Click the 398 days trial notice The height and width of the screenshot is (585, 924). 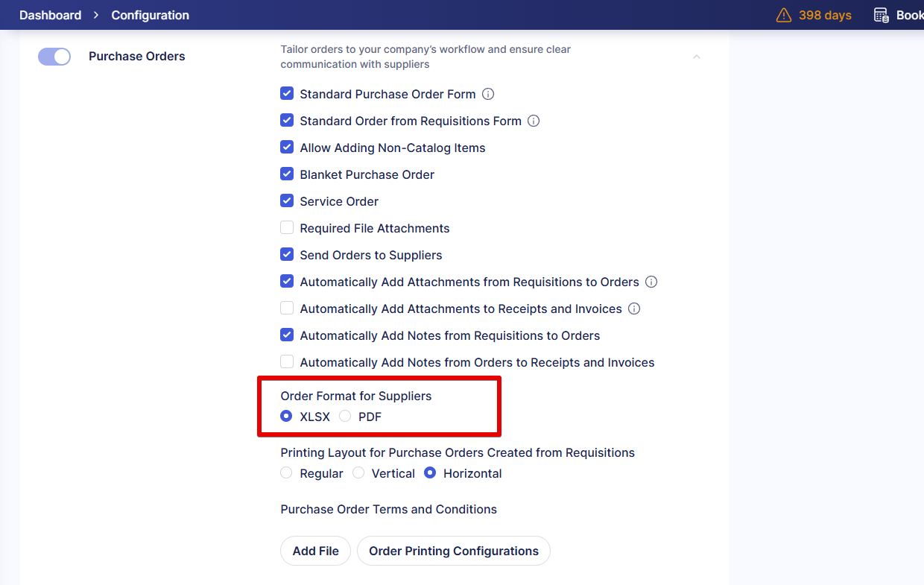click(825, 15)
